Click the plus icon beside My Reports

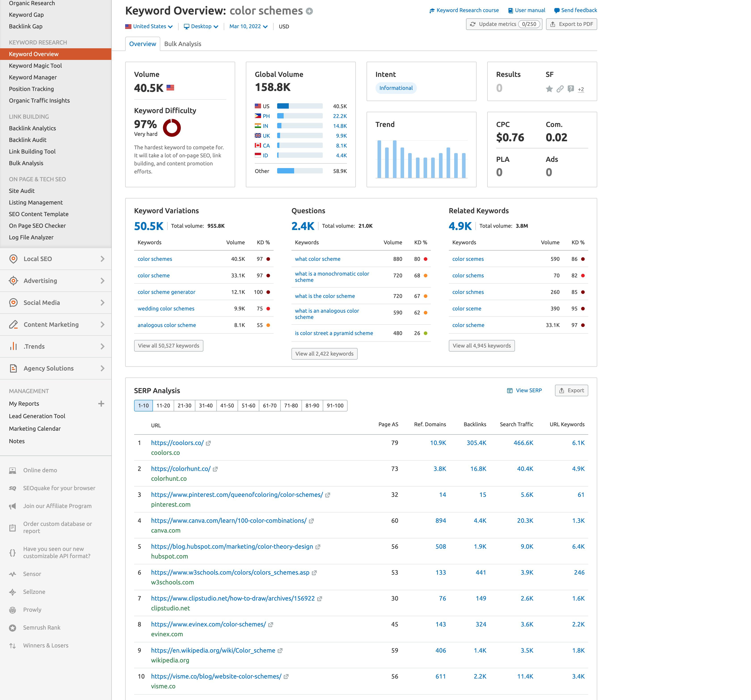coord(101,403)
